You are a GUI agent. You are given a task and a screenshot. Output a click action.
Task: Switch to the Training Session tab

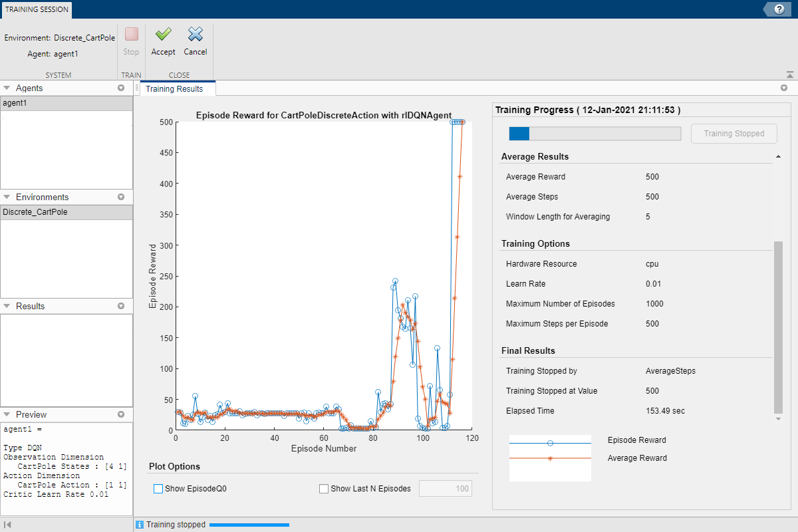[37, 10]
